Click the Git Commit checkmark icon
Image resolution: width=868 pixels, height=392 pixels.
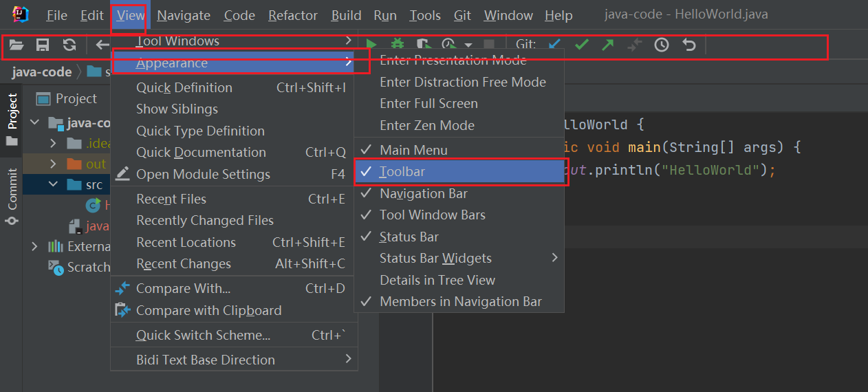[x=582, y=45]
